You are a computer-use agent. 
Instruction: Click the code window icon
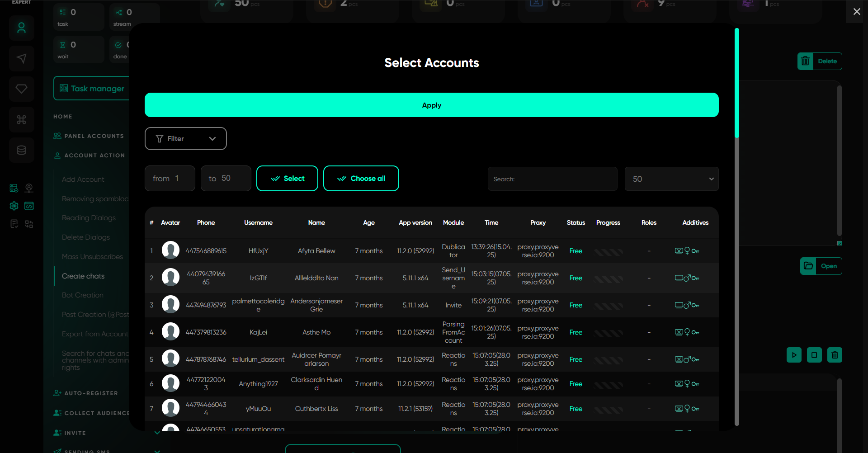click(x=29, y=206)
